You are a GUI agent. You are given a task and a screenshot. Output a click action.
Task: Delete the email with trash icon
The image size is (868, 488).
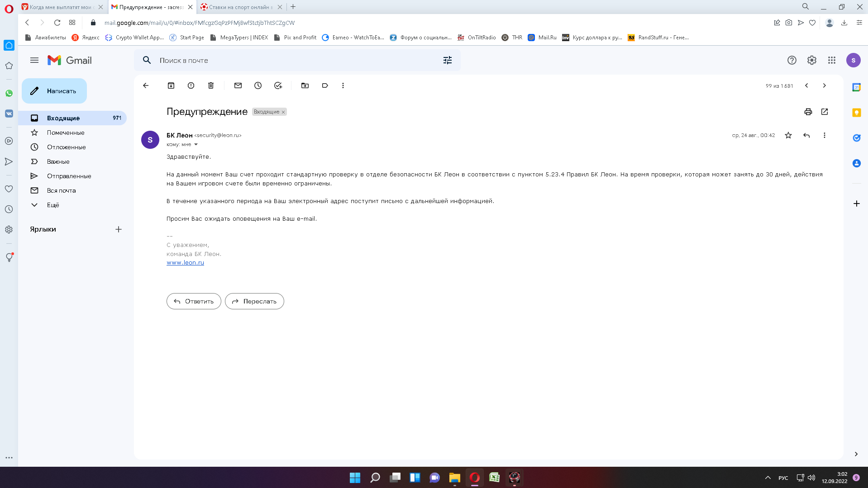click(x=211, y=85)
